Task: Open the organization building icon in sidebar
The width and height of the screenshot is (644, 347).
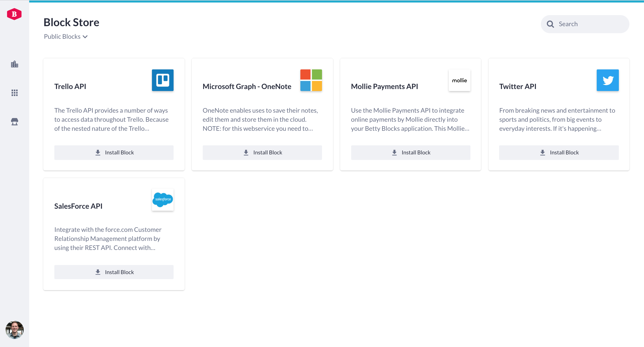Action: coord(15,64)
